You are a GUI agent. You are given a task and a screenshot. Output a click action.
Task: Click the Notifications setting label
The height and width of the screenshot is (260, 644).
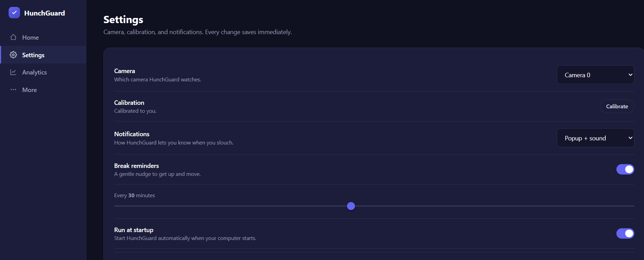[132, 134]
